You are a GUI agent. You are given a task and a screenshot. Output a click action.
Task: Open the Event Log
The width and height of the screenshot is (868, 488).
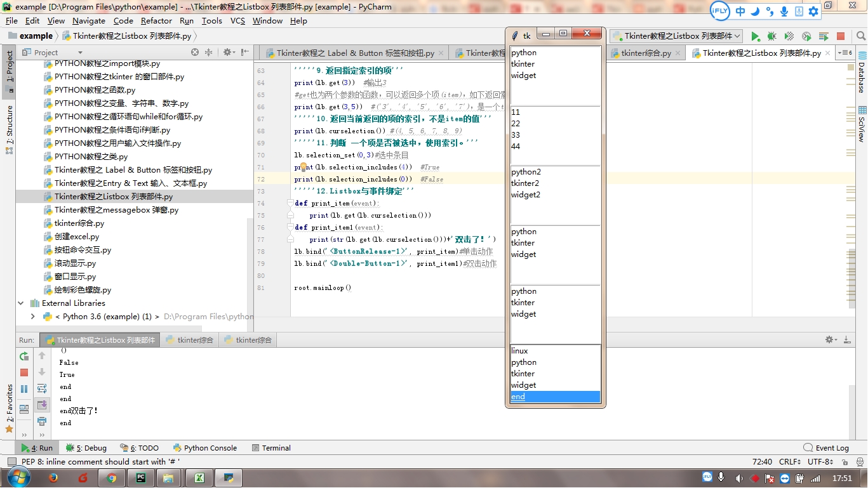[826, 448]
